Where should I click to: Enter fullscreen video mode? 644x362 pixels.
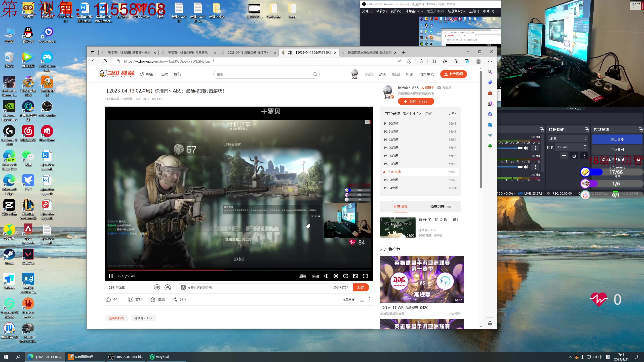(x=365, y=276)
